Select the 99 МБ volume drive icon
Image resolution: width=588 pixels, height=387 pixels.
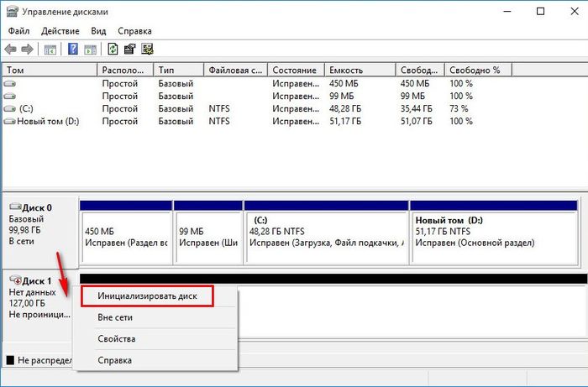[10, 97]
